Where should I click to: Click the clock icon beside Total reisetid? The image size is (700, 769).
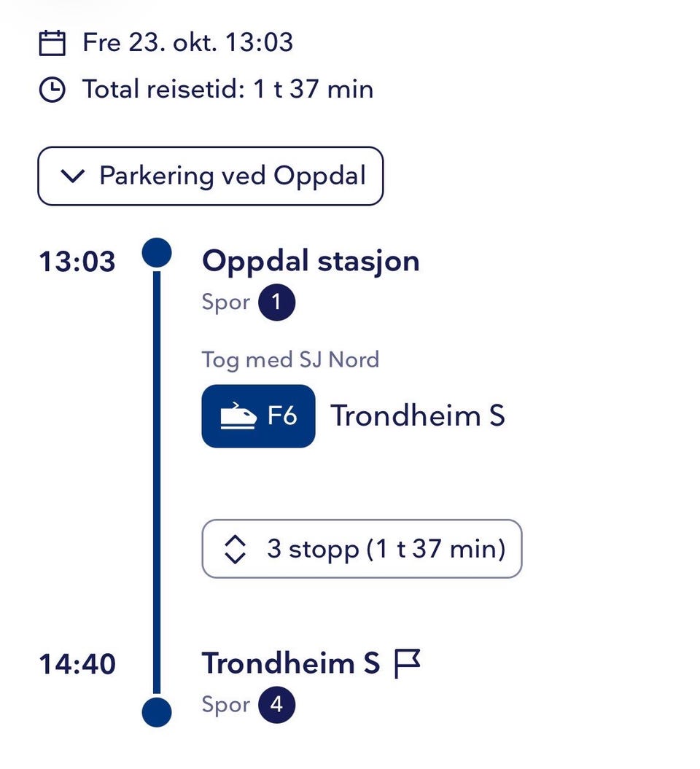(x=52, y=90)
